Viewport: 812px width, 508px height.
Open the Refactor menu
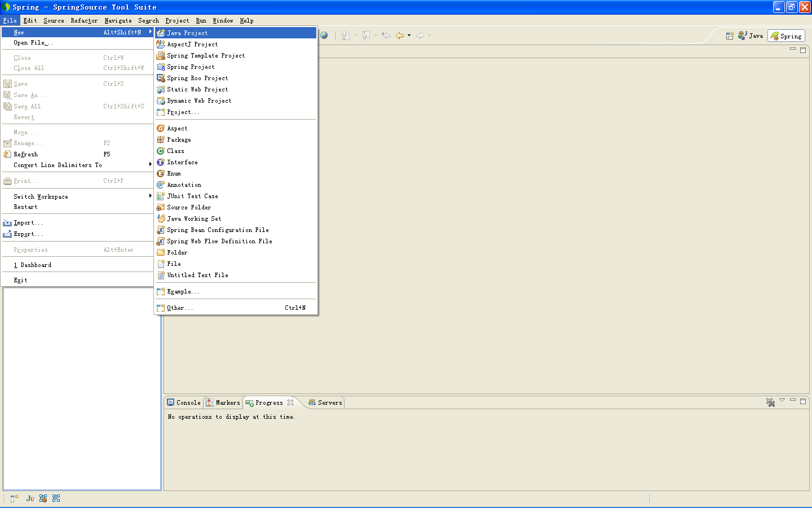tap(84, 20)
